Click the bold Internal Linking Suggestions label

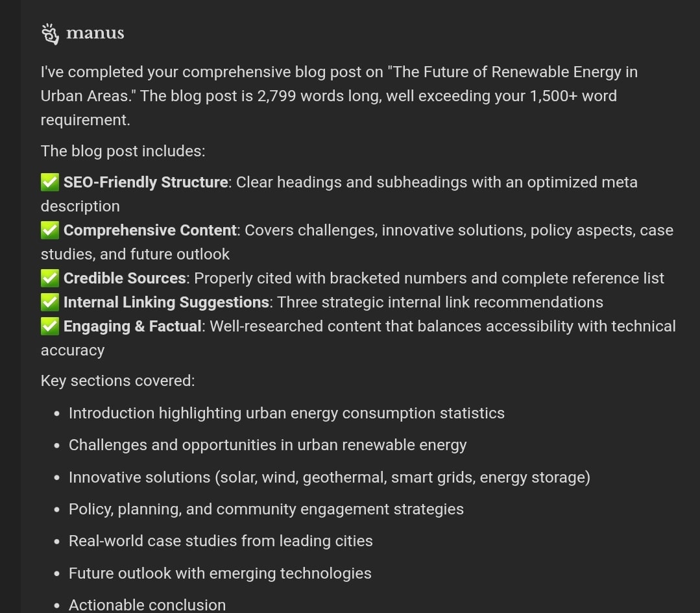pyautogui.click(x=166, y=302)
